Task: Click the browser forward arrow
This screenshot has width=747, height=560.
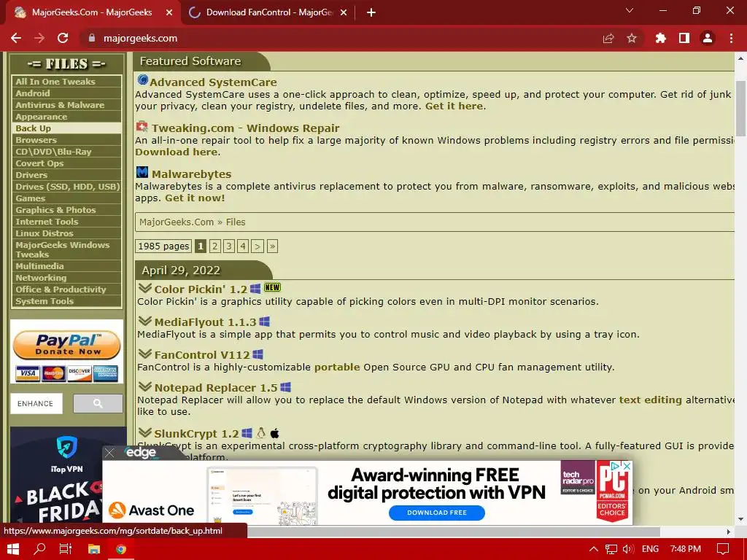Action: click(39, 38)
